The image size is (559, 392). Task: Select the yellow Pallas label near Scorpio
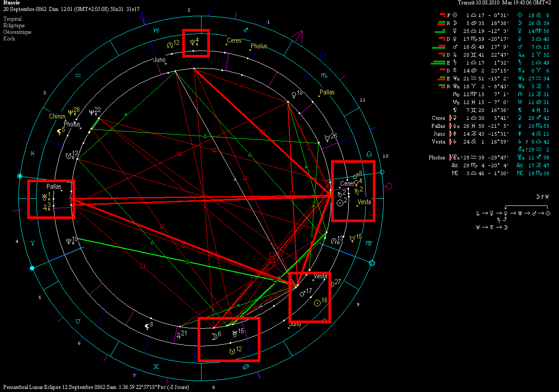tap(327, 92)
